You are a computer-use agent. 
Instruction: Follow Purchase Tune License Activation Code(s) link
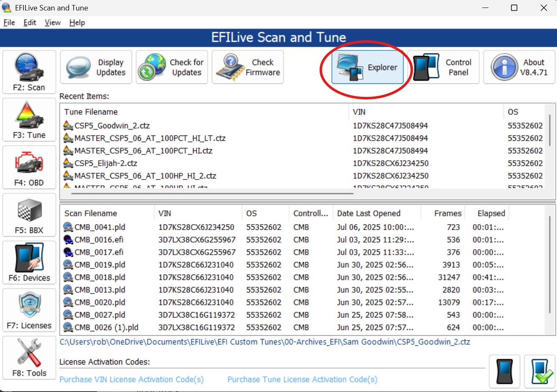tap(302, 379)
